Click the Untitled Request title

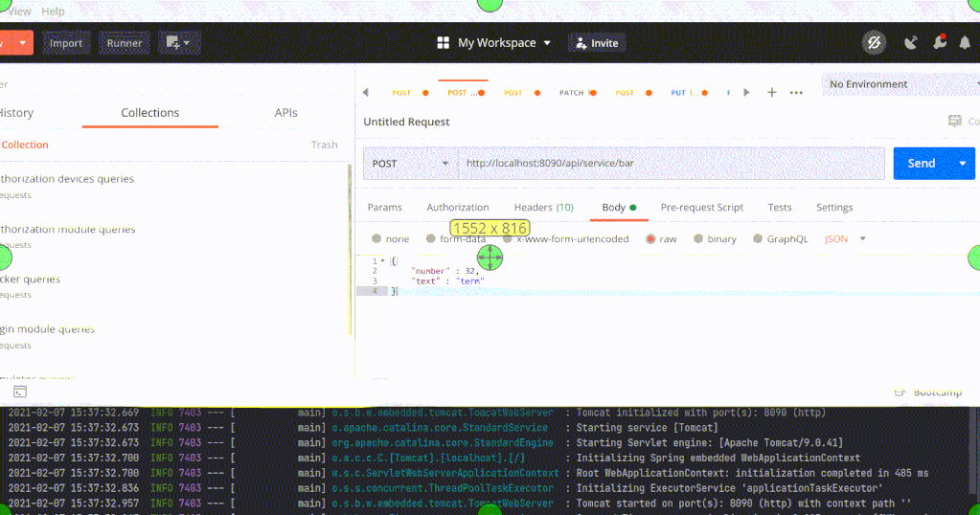click(406, 122)
